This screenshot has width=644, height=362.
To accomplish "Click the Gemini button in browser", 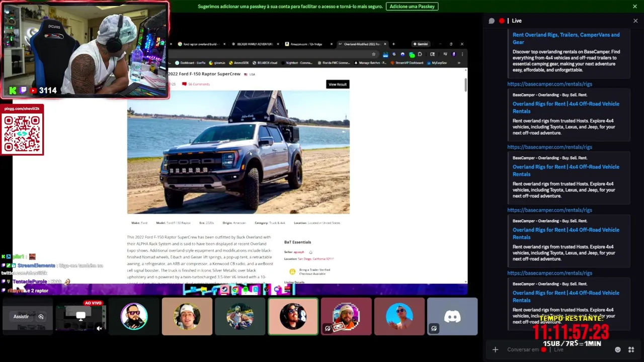I will 421,44.
